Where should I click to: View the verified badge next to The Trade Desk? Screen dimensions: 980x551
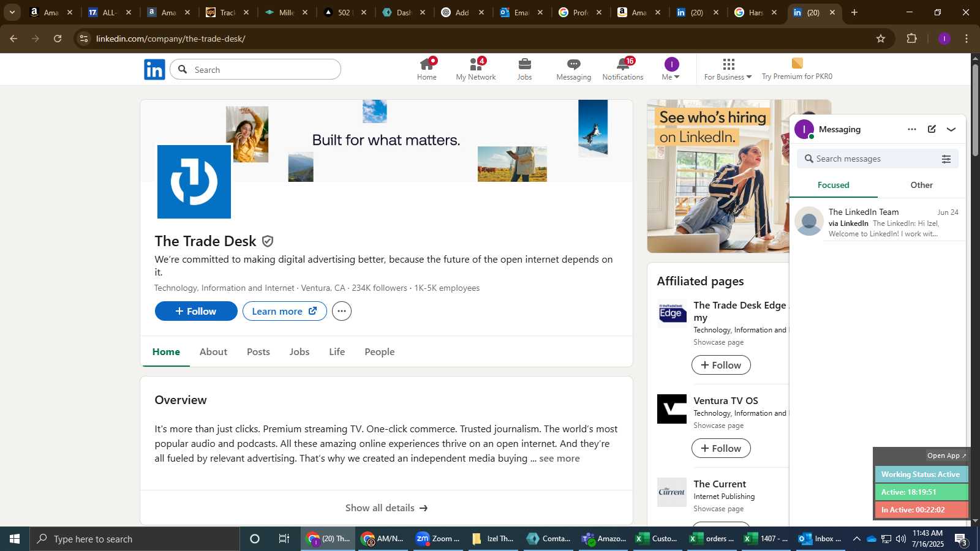coord(268,241)
